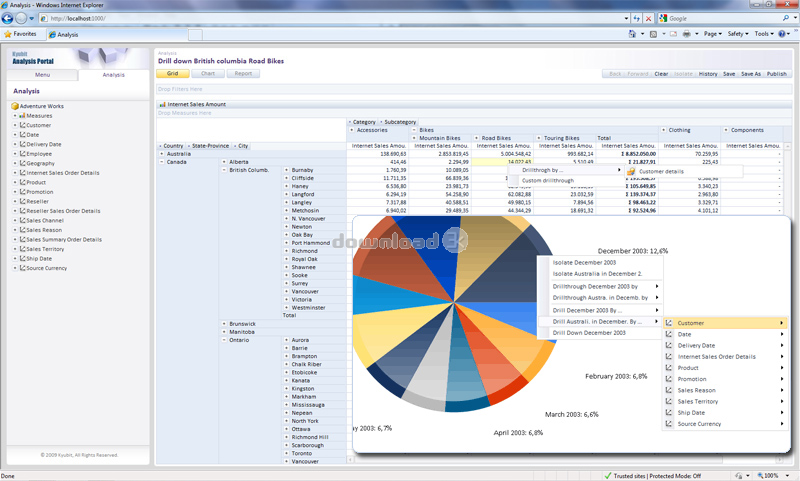Collapse the Ontario province row
800x481 pixels.
(x=224, y=340)
